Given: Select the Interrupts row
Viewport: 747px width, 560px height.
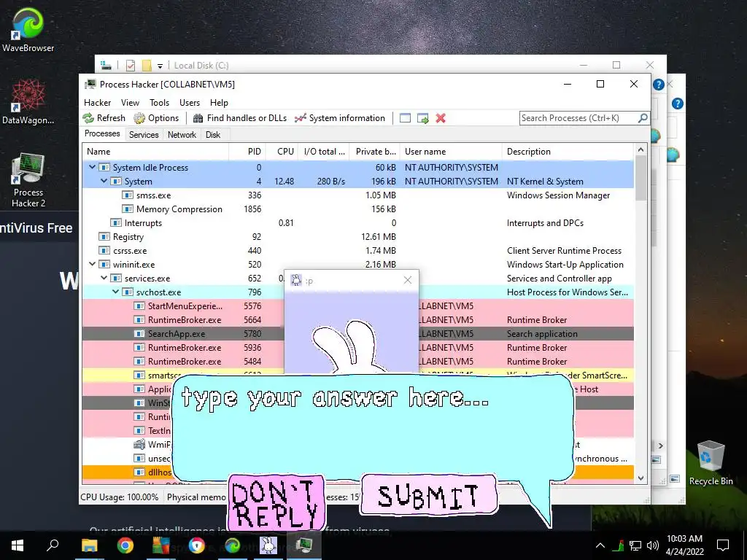Looking at the screenshot, I should pyautogui.click(x=357, y=223).
